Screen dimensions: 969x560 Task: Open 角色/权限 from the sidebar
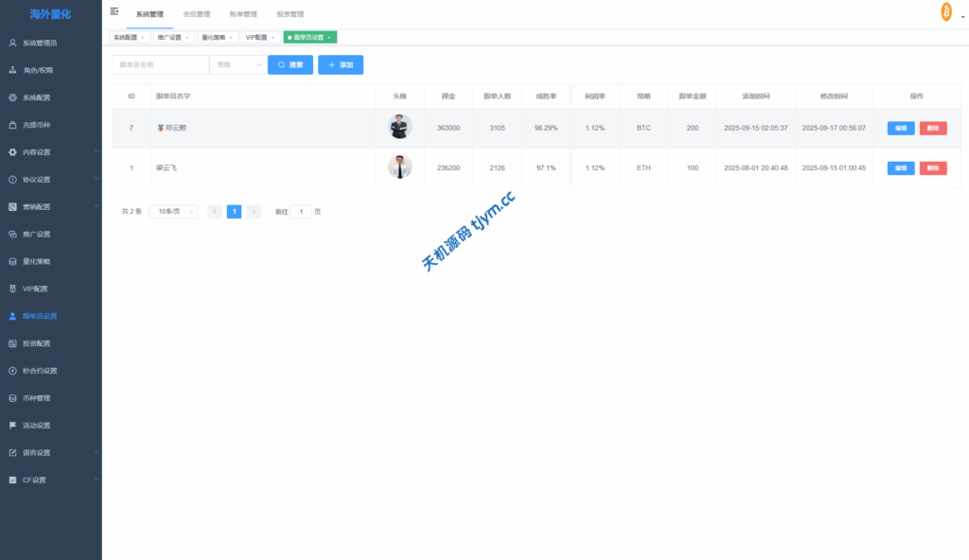[38, 70]
